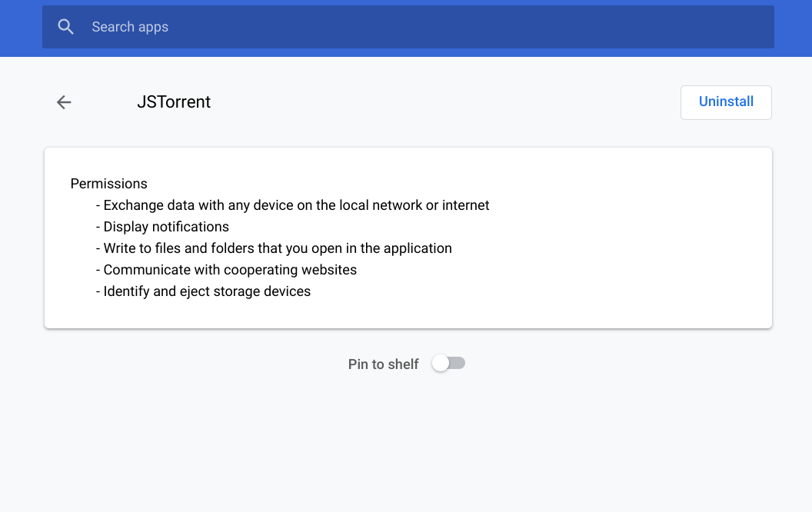Click the magnifying glass search icon
This screenshot has height=512, width=812.
(66, 27)
